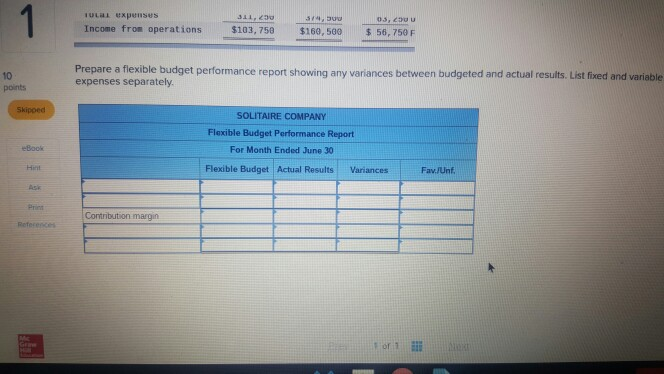Select Variances cell in last row
This screenshot has width=664, height=374.
pyautogui.click(x=368, y=246)
